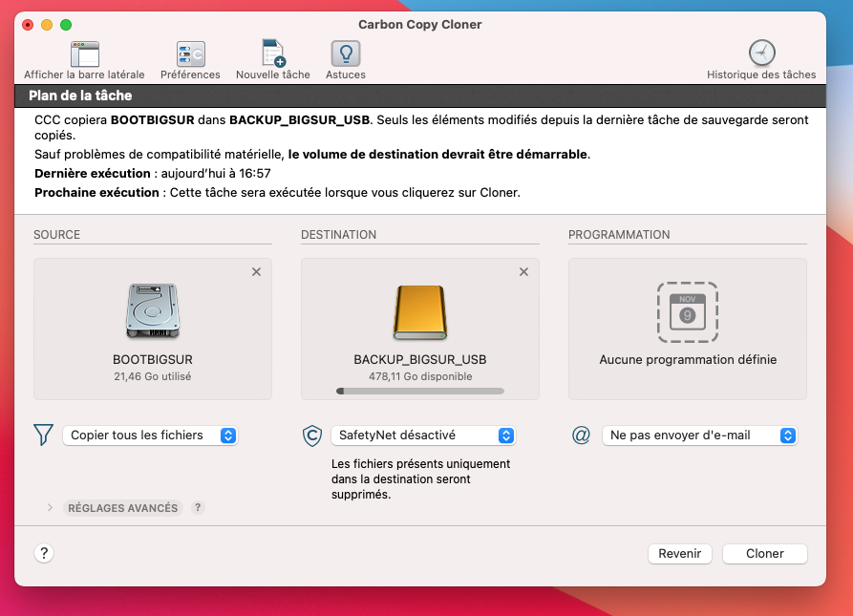Select the BACKUP_BIGSUR_USB yellow destination drive icon
The image size is (853, 616).
420,312
